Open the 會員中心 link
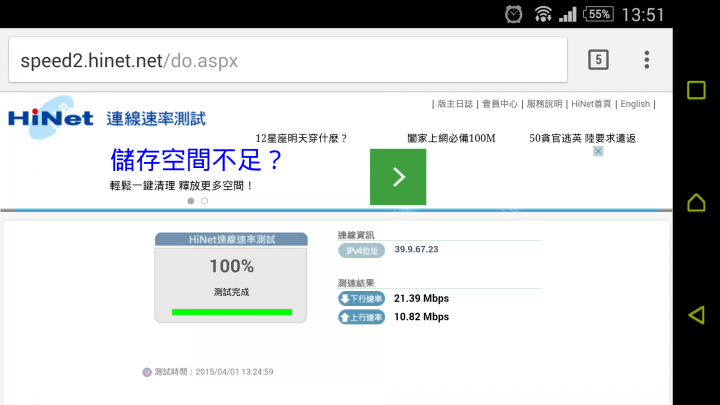This screenshot has width=720, height=405. click(500, 104)
